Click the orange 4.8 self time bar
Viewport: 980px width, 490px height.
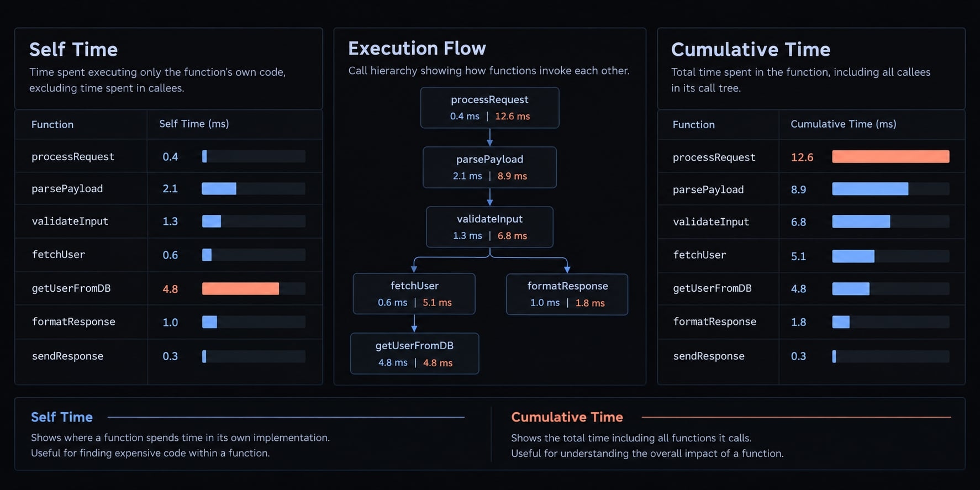pos(240,288)
